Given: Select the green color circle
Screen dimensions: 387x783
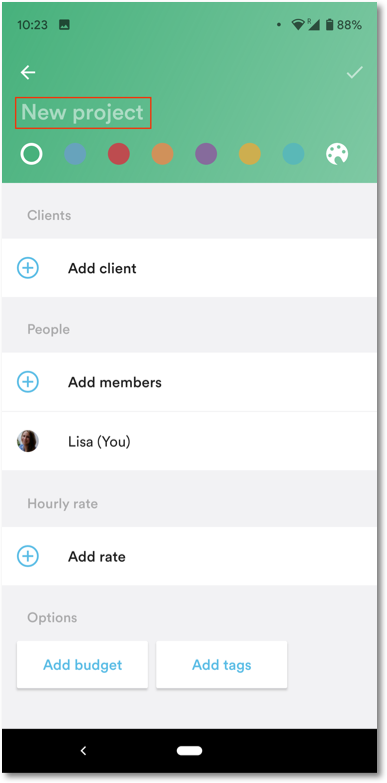Looking at the screenshot, I should tap(31, 154).
